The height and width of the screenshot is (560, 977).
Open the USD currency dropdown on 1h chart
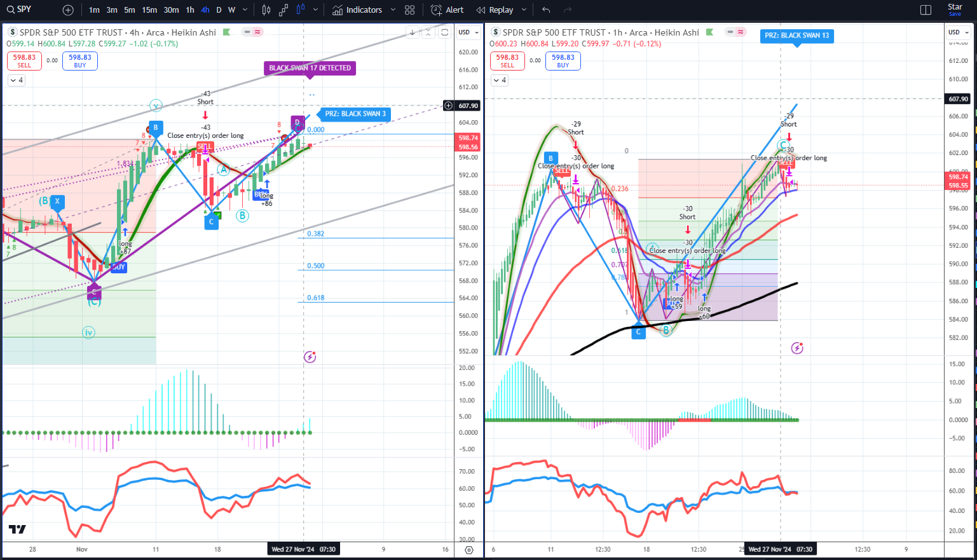(959, 32)
